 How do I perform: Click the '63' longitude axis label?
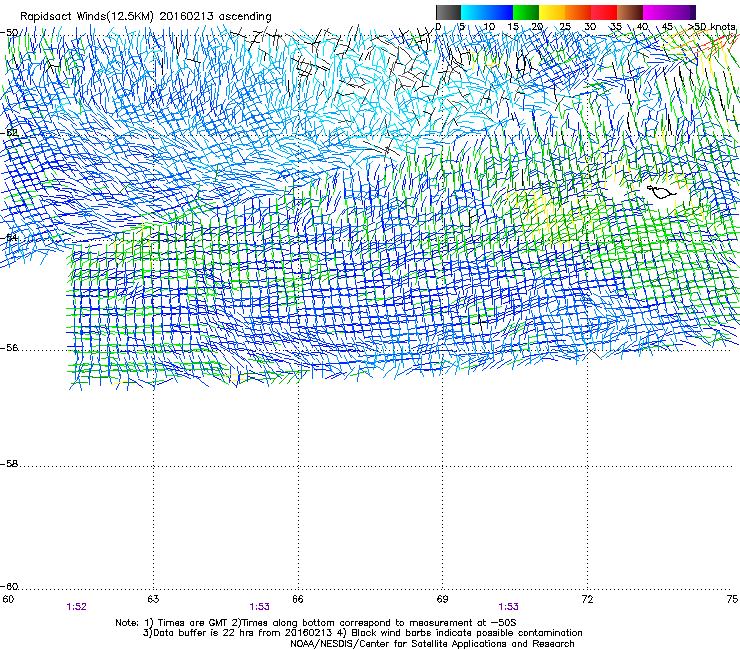point(153,599)
